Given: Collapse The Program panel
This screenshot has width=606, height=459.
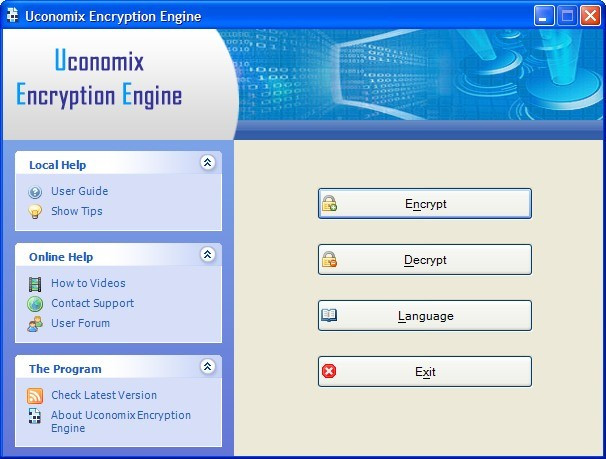Looking at the screenshot, I should pyautogui.click(x=208, y=366).
